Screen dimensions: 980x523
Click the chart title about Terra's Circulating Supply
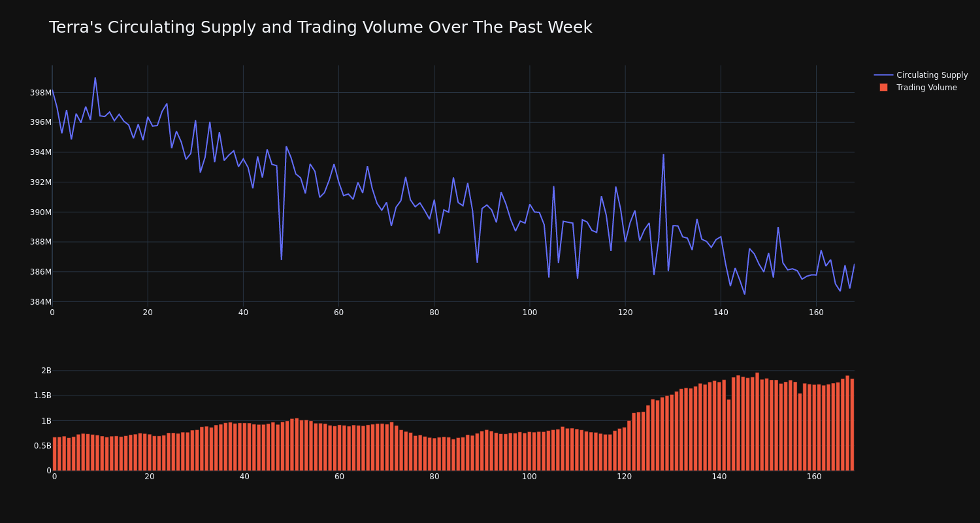[320, 28]
